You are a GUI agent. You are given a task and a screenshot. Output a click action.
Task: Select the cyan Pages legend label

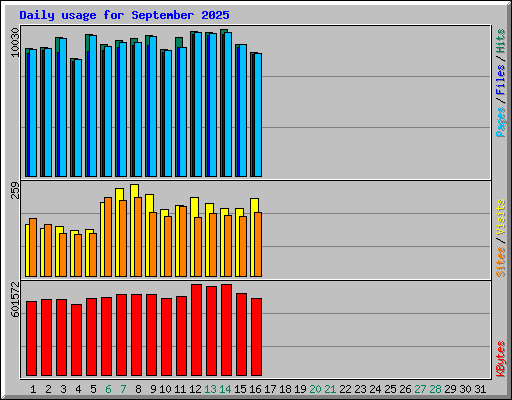(x=500, y=122)
